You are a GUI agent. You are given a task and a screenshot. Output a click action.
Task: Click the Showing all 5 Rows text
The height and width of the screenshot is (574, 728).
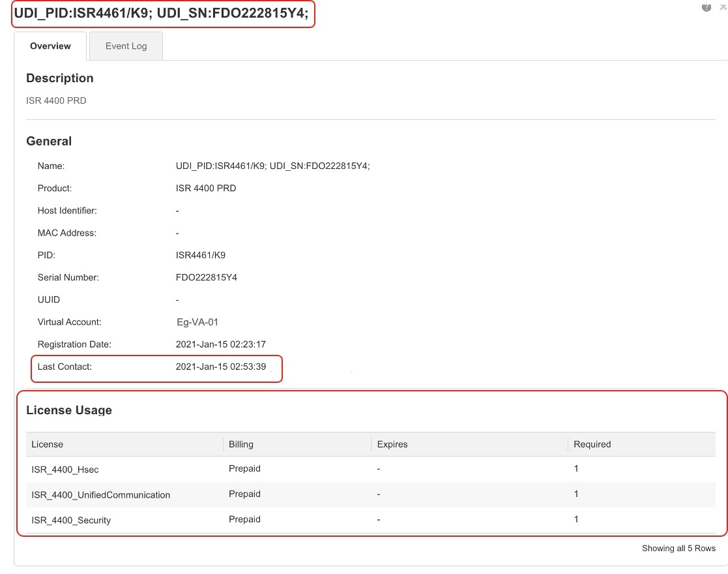tap(678, 549)
